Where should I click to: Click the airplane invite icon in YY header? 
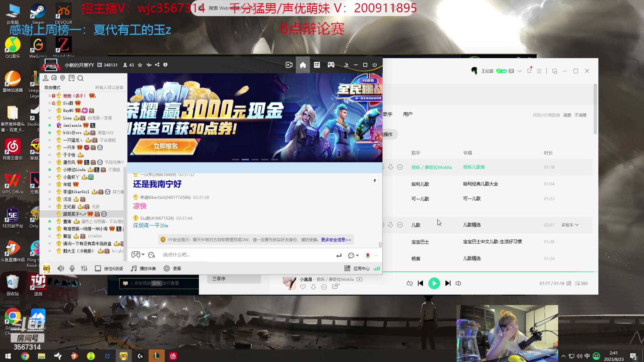(x=149, y=65)
